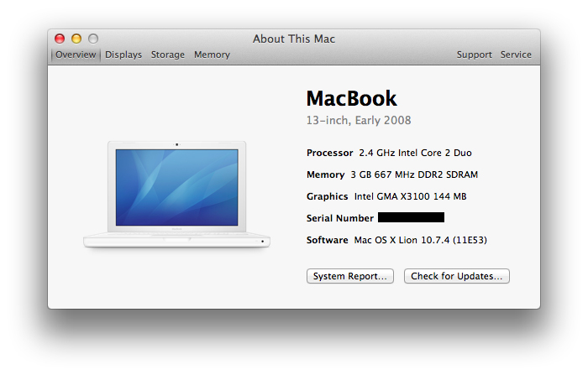Click the Software label
The width and height of the screenshot is (588, 375).
pos(327,240)
